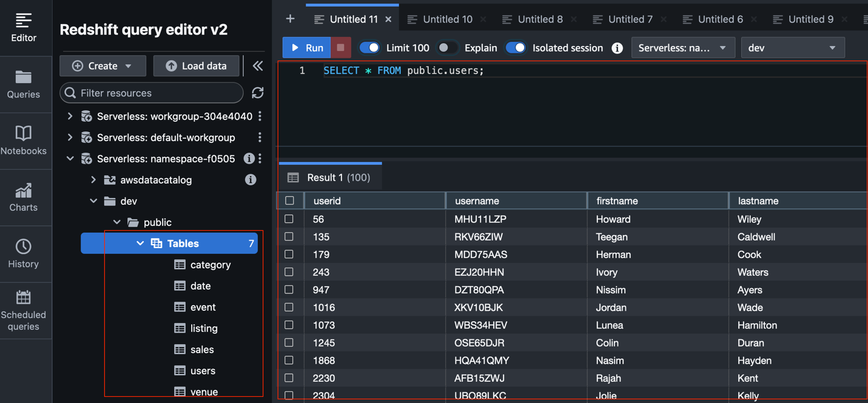Select the Result 1 (100) tab
The image size is (868, 403).
(x=331, y=178)
